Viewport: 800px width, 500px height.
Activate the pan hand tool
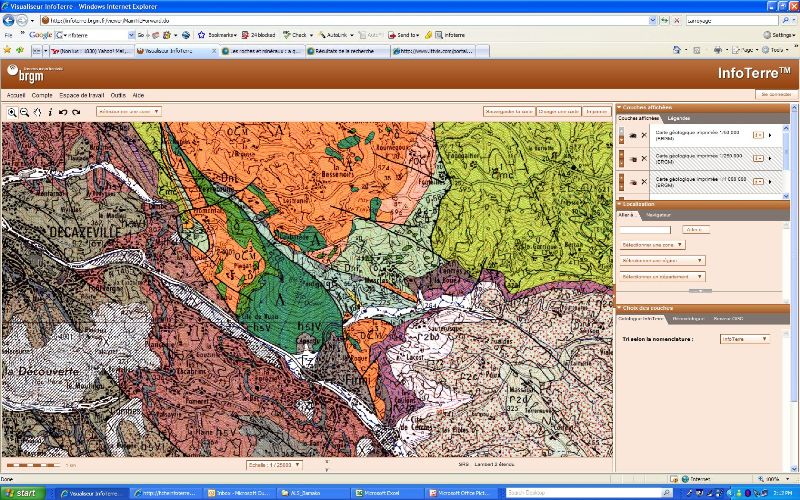37,112
